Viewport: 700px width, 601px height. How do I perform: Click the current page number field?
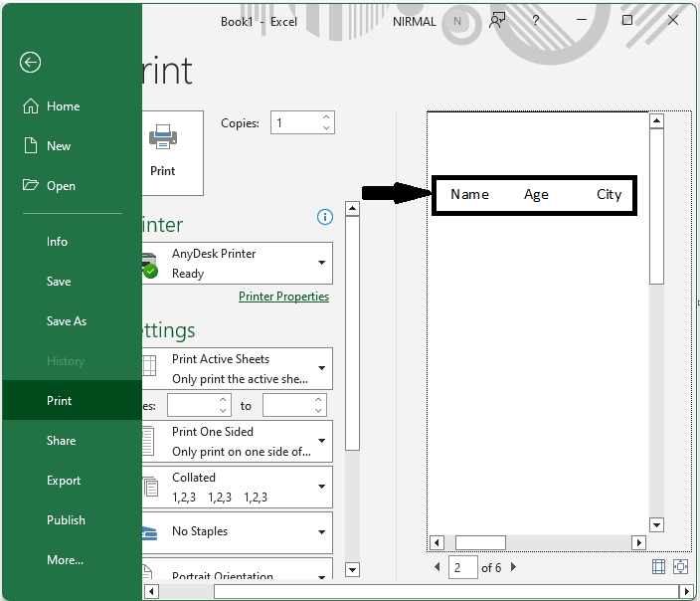462,567
